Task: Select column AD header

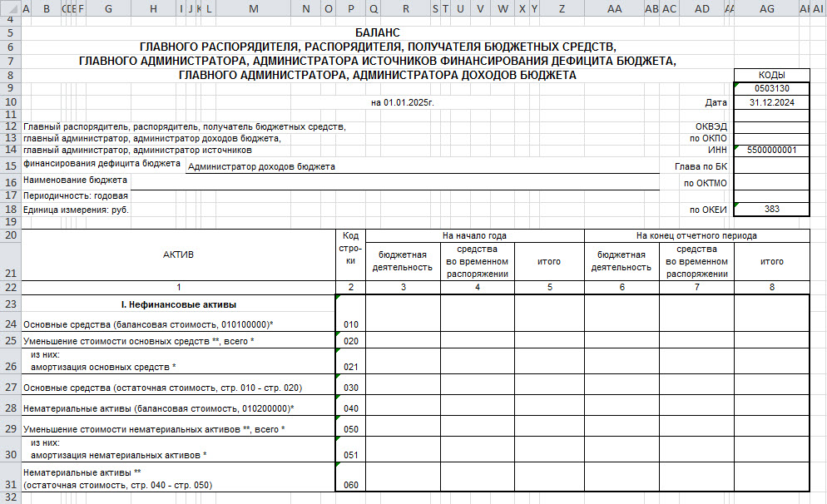Action: point(702,8)
